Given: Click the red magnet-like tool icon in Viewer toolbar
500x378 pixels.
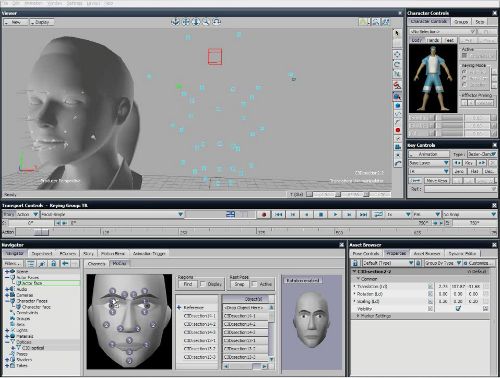Looking at the screenshot, I should coord(397,85).
